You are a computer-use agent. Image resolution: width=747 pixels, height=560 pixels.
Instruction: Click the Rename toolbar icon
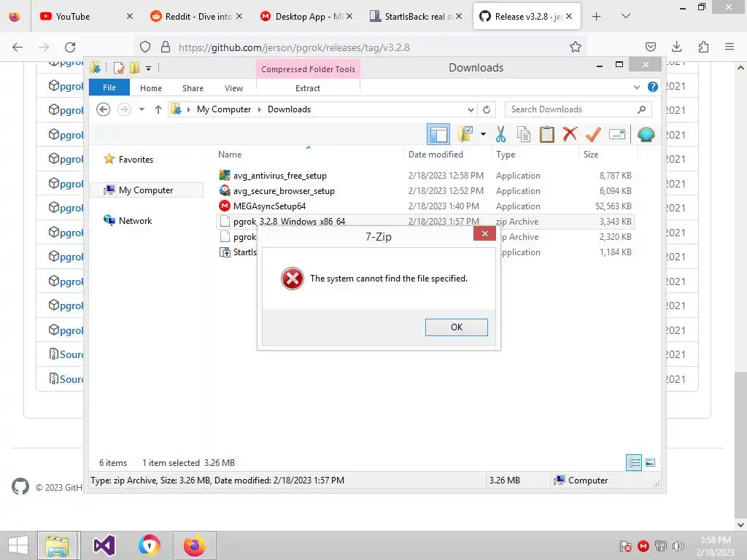617,134
